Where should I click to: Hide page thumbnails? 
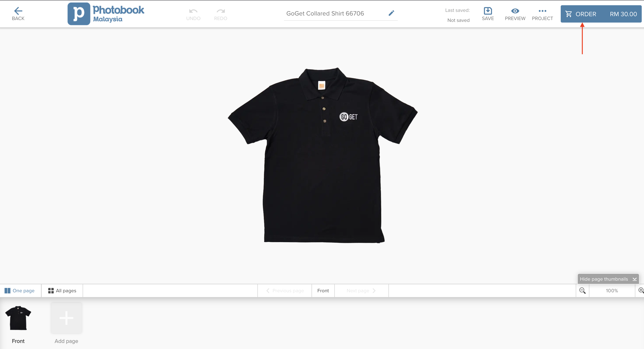(608, 279)
